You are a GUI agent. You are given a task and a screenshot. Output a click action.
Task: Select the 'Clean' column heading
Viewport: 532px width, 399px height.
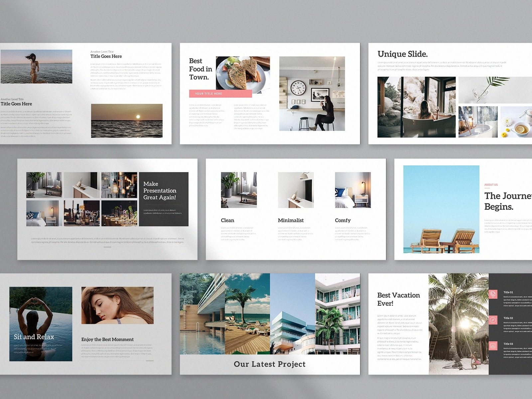(227, 220)
